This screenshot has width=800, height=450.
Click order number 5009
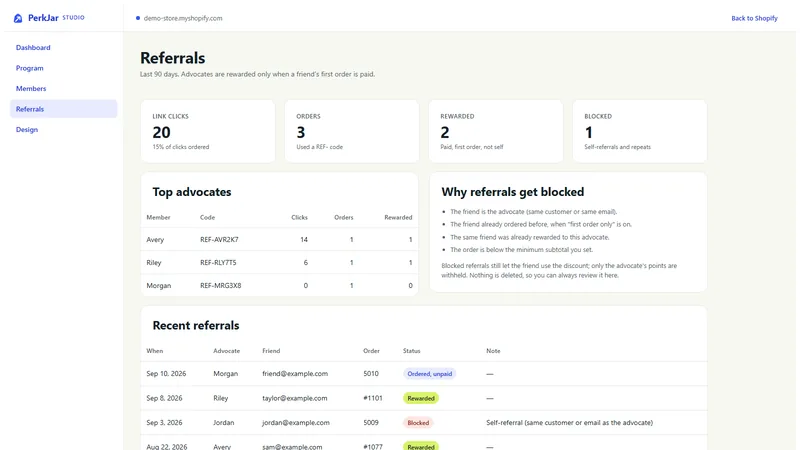[371, 422]
